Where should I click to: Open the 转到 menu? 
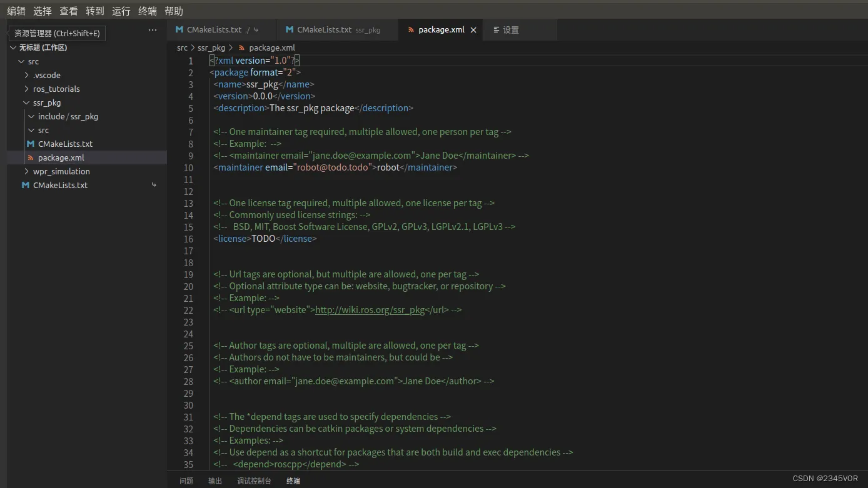[95, 11]
